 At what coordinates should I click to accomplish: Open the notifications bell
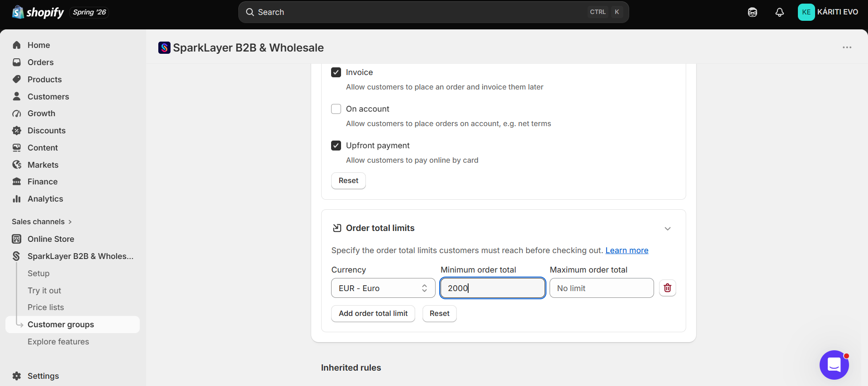(779, 12)
